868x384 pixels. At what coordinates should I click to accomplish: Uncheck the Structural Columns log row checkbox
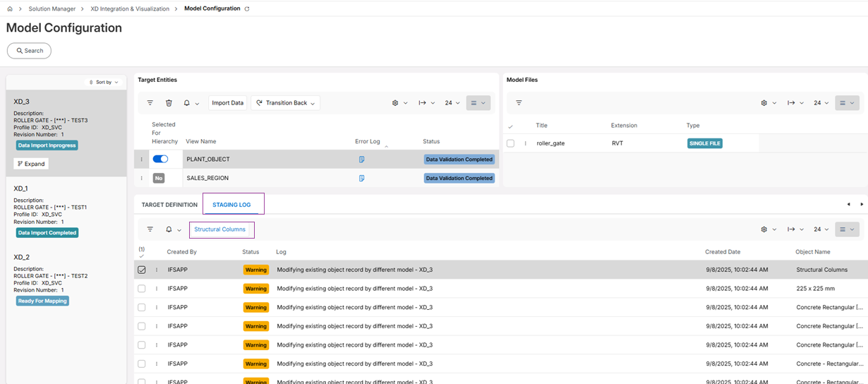142,270
